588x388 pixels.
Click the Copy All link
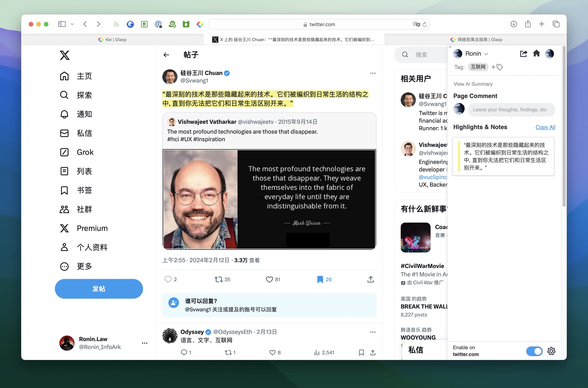point(545,127)
